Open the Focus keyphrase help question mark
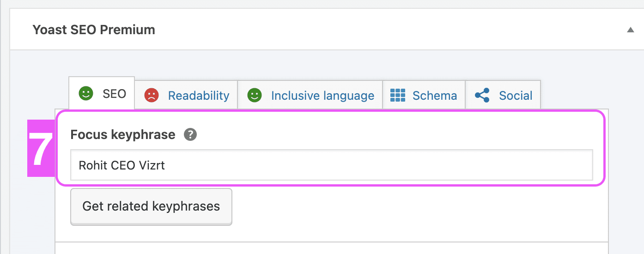The height and width of the screenshot is (254, 644). coord(190,135)
